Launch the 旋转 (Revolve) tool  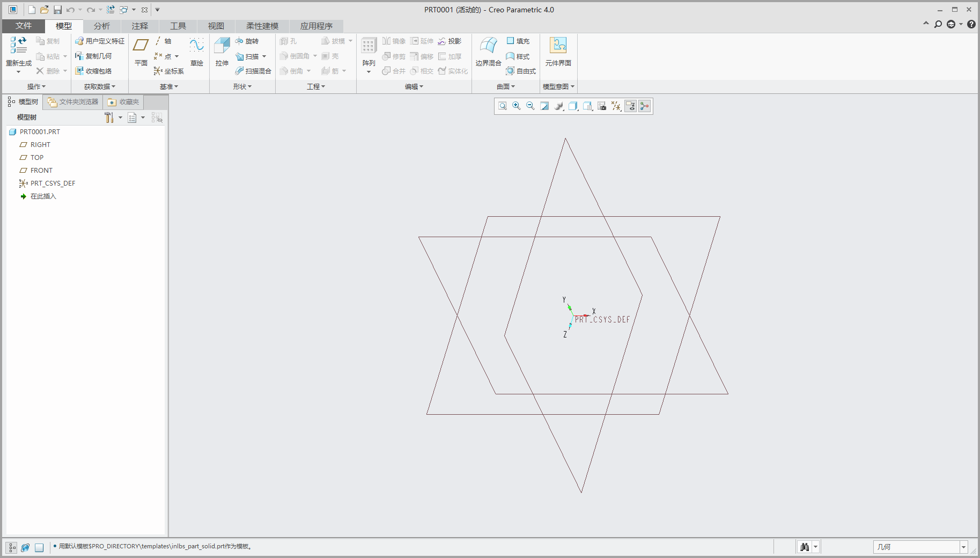coord(248,41)
